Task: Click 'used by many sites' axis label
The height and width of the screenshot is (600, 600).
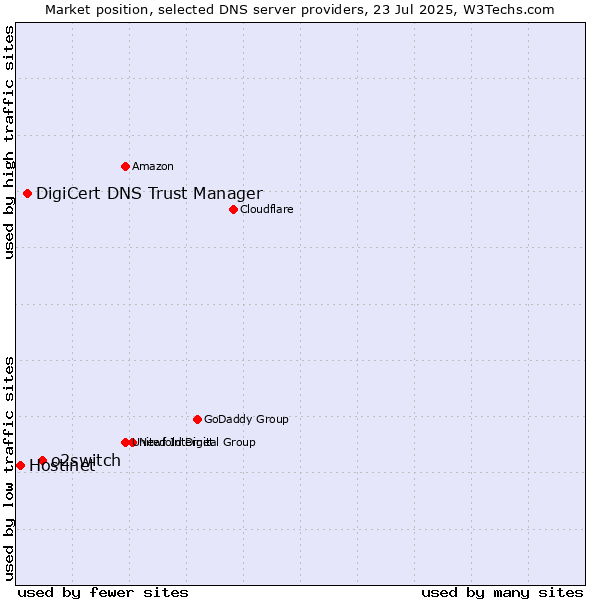Action: pyautogui.click(x=502, y=593)
